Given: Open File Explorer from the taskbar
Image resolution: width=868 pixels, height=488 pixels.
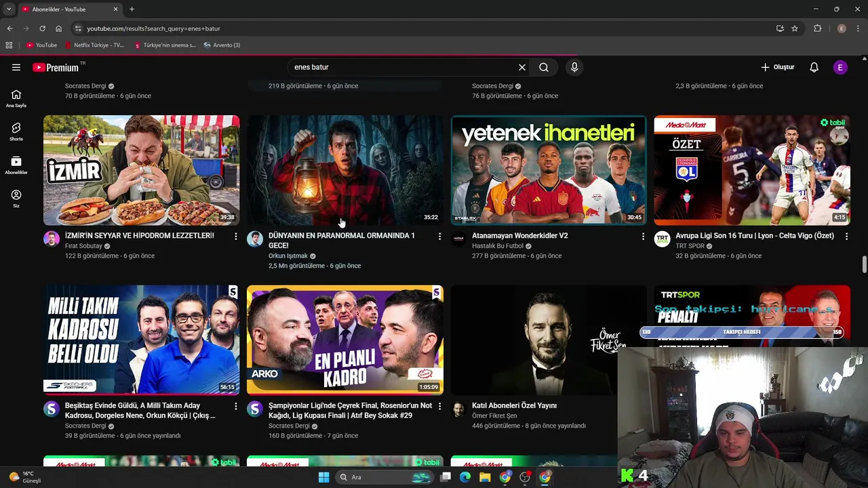Looking at the screenshot, I should (485, 477).
